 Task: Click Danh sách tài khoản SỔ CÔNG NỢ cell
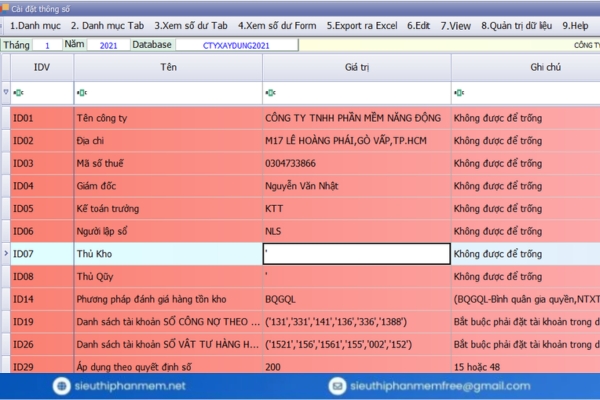(x=168, y=321)
